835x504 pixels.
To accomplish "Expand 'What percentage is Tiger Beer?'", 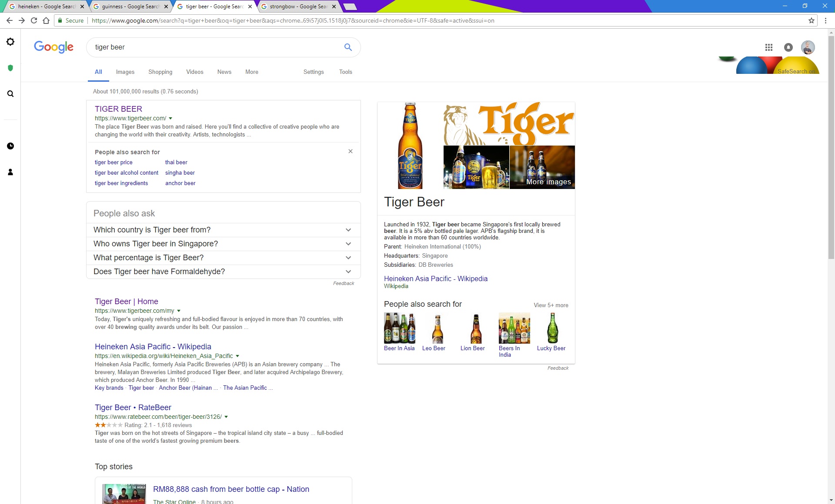I will coord(223,258).
